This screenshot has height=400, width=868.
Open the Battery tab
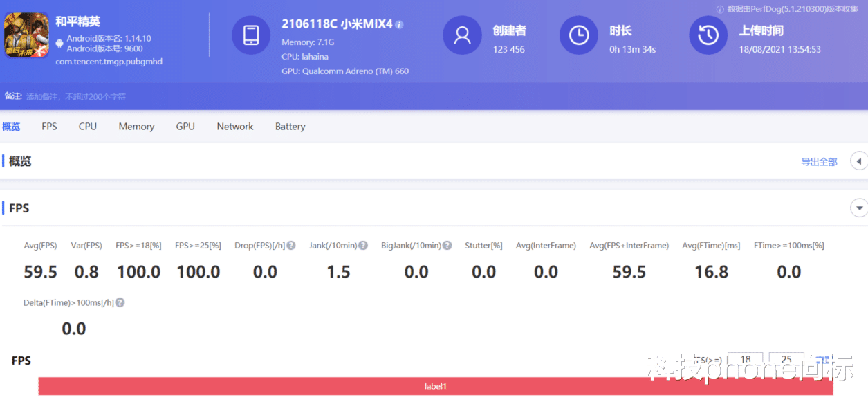(290, 127)
